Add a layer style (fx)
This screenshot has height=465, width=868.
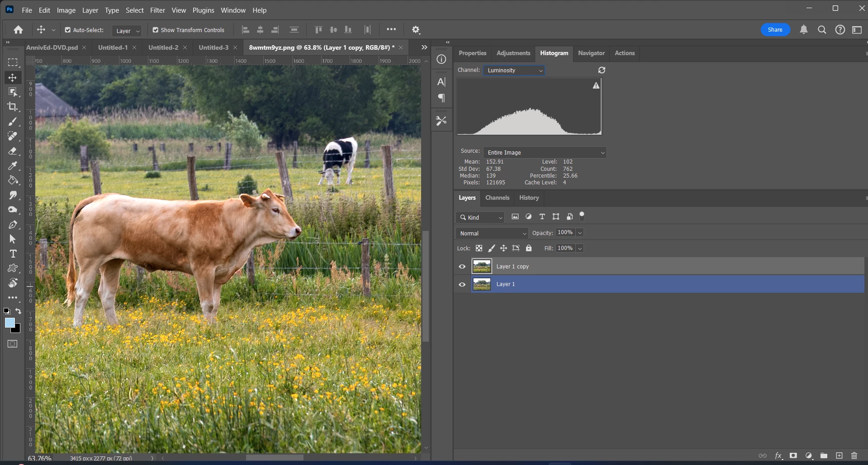[x=778, y=456]
